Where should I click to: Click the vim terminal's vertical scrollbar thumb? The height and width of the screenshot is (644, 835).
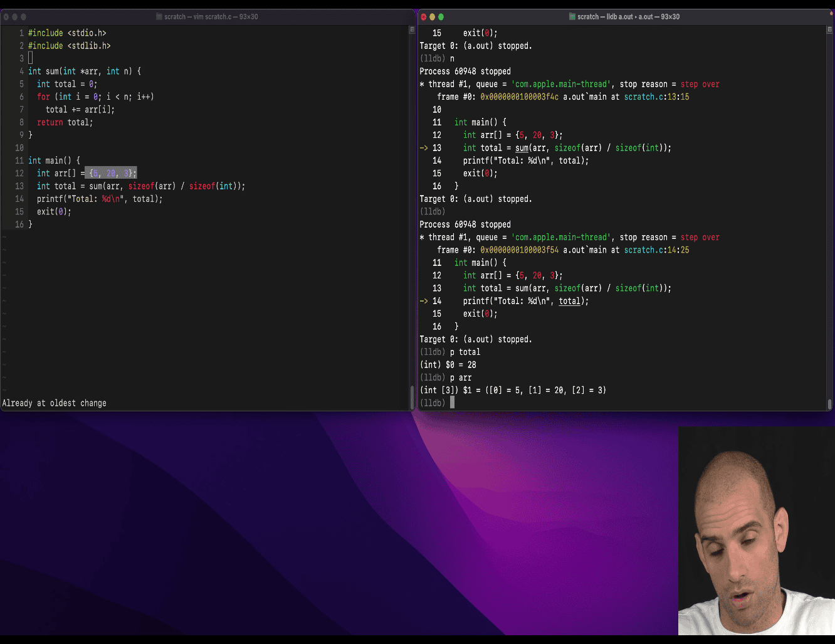point(412,396)
